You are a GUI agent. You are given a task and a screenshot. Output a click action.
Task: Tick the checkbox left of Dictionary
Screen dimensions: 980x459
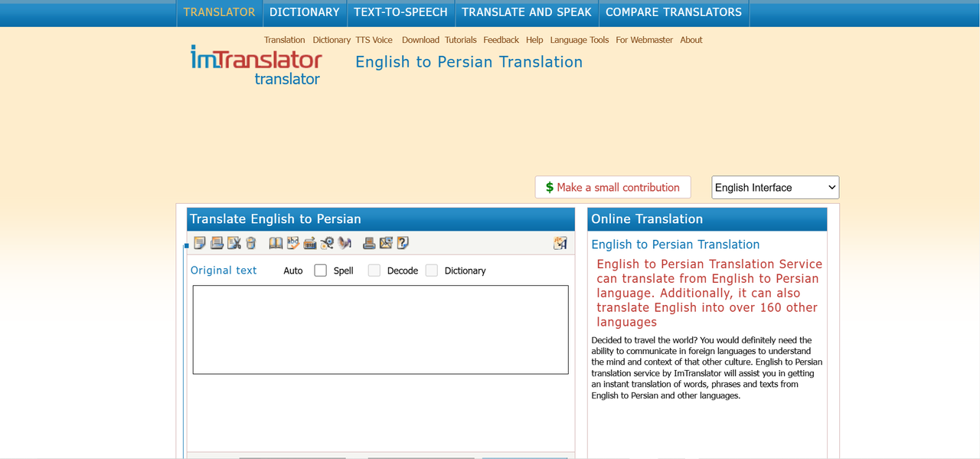pyautogui.click(x=431, y=270)
